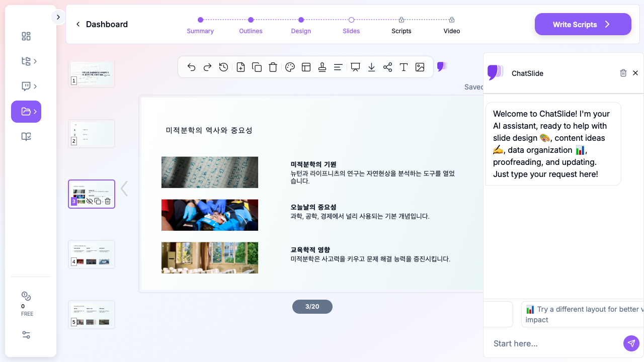Open the theme color palette
The image size is (644, 362).
tap(290, 67)
